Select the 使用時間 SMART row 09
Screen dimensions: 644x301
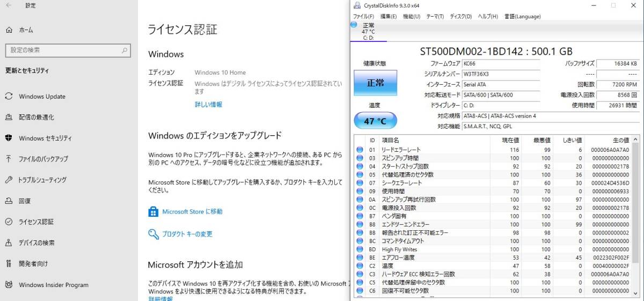493,192
